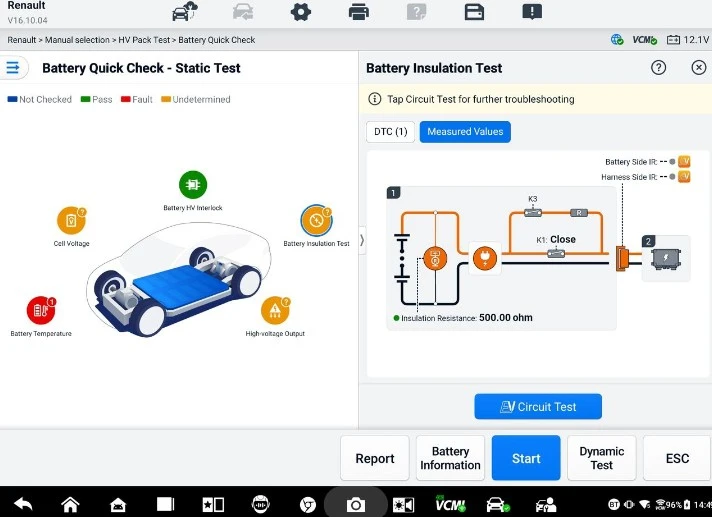Click the K1 contactor in the diagram
The width and height of the screenshot is (712, 517).
tap(556, 254)
